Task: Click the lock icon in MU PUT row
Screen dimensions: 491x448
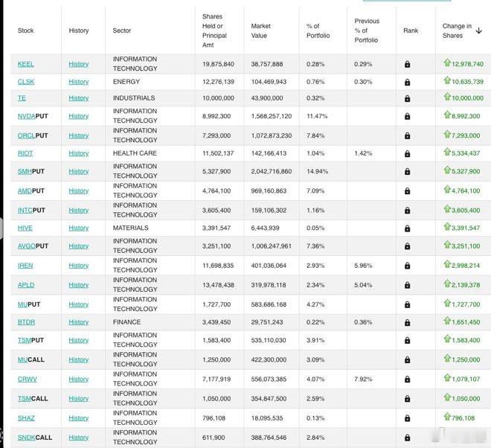Action: click(407, 304)
